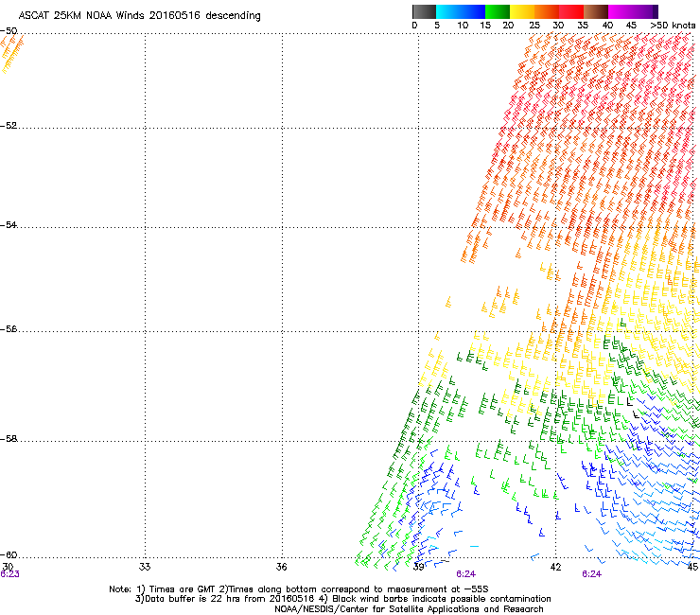The height and width of the screenshot is (615, 700).
Task: Click the cyan-to-blue 5-15 knots color segment
Action: pyautogui.click(x=461, y=11)
